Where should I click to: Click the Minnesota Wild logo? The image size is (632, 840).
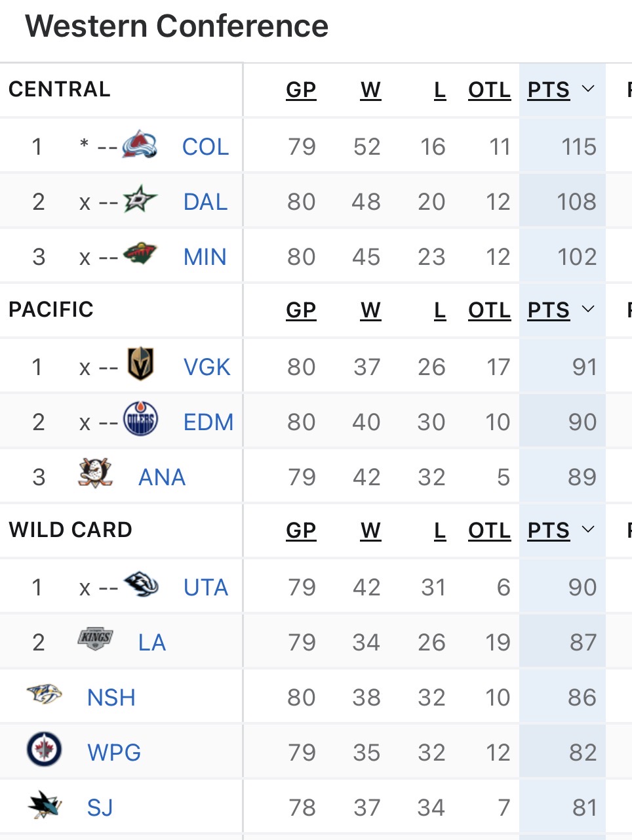(x=140, y=254)
